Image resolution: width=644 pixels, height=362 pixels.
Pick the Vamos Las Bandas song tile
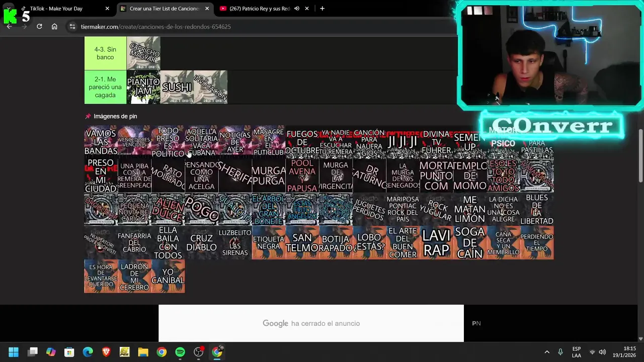coord(101,142)
